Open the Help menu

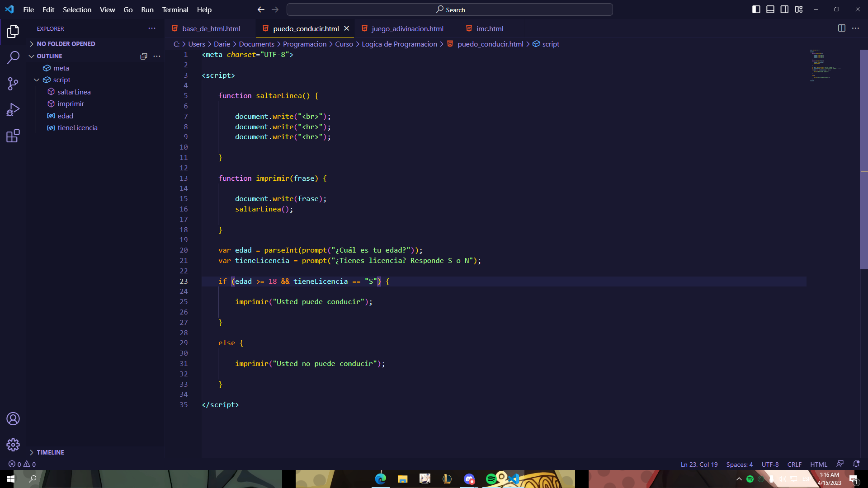(x=204, y=9)
